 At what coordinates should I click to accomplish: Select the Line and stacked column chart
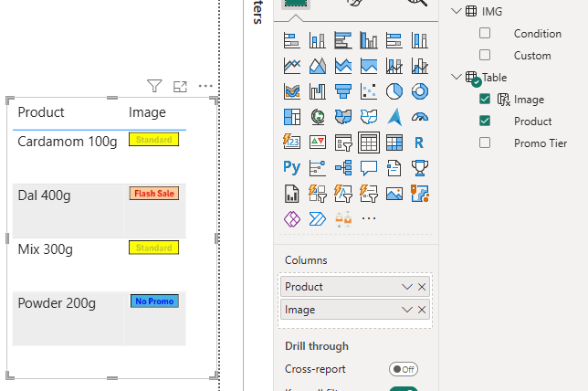click(394, 66)
